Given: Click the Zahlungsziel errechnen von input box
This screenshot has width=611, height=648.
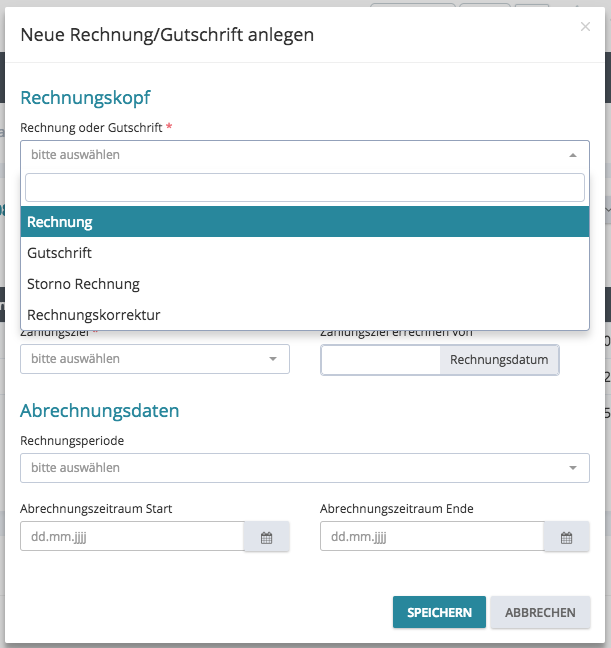Looking at the screenshot, I should pyautogui.click(x=381, y=360).
